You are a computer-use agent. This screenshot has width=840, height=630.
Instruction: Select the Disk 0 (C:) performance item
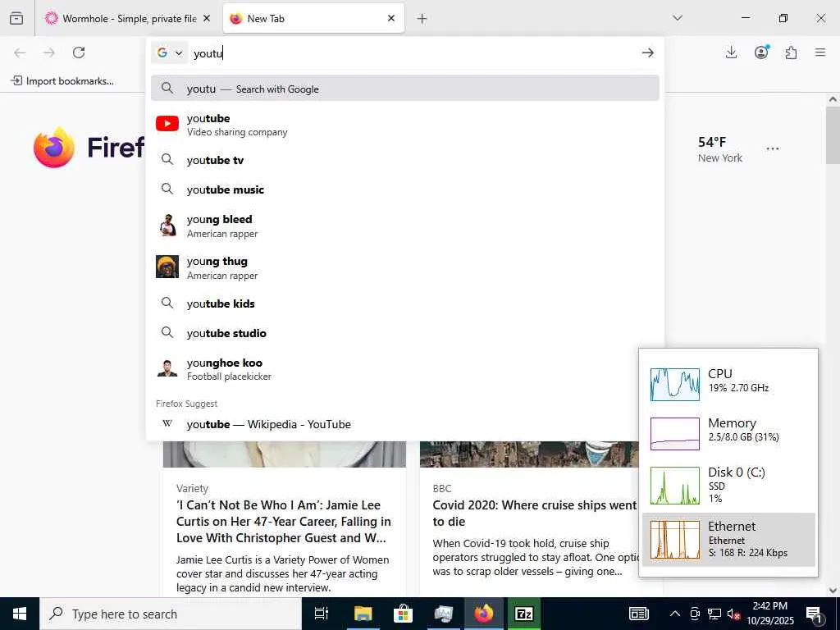tap(728, 486)
